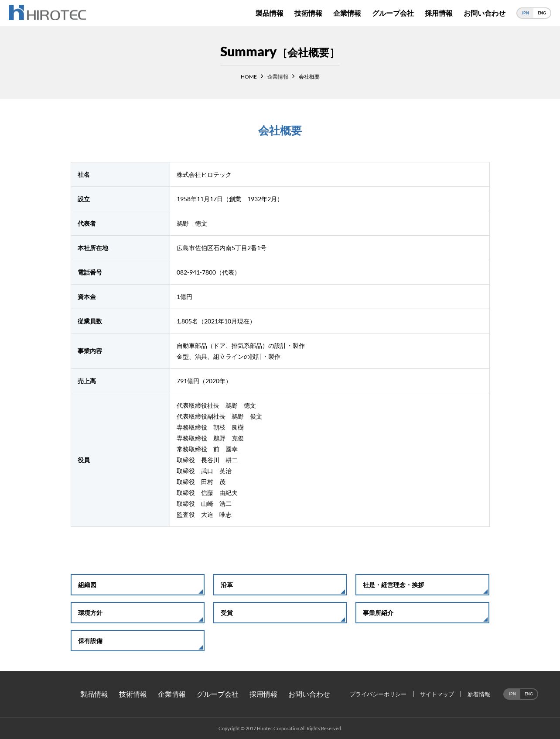
Task: Select JPN in footer language toggle
Action: click(512, 694)
